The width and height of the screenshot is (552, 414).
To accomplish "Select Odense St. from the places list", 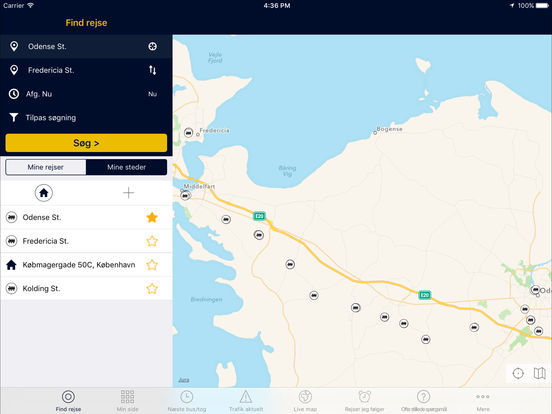I will 86,218.
